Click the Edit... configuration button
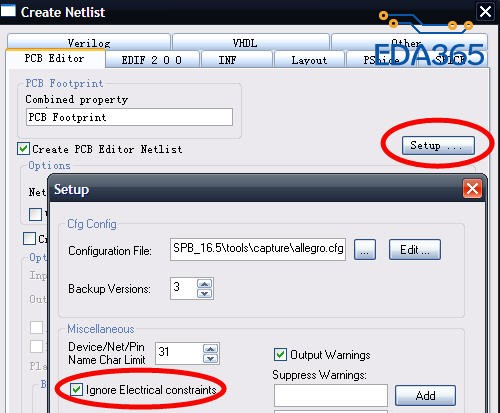Screen dimensions: 500x413 point(415,249)
